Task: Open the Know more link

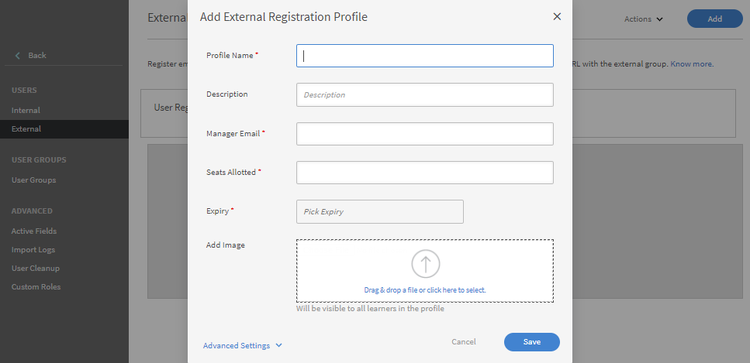Action: 692,64
